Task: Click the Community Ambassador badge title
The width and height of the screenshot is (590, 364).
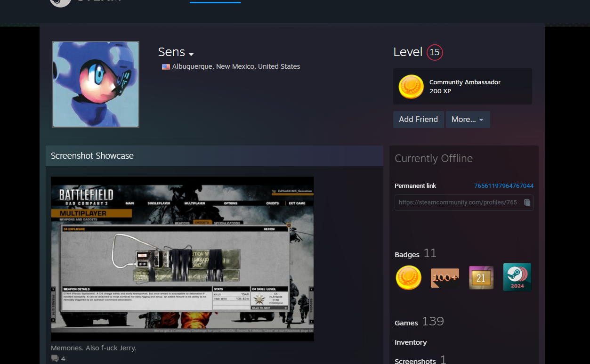Action: [x=465, y=82]
